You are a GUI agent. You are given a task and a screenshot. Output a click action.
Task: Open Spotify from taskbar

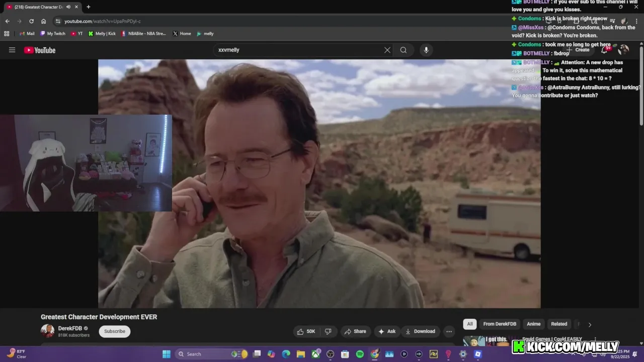pyautogui.click(x=360, y=354)
